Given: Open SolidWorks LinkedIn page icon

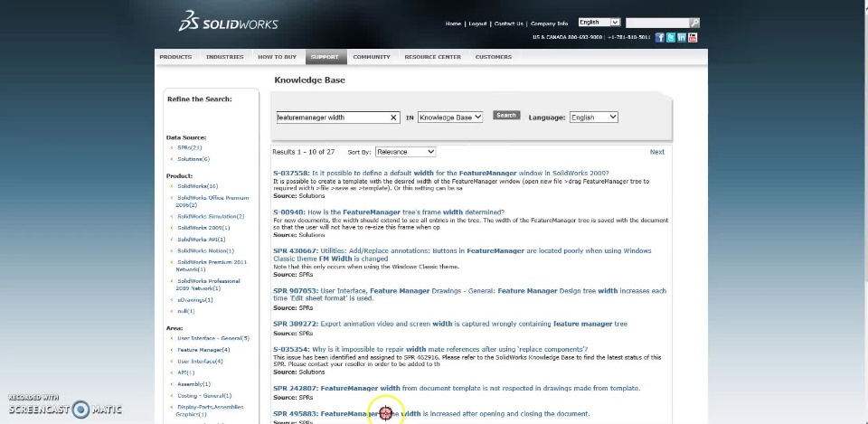Looking at the screenshot, I should coord(682,38).
